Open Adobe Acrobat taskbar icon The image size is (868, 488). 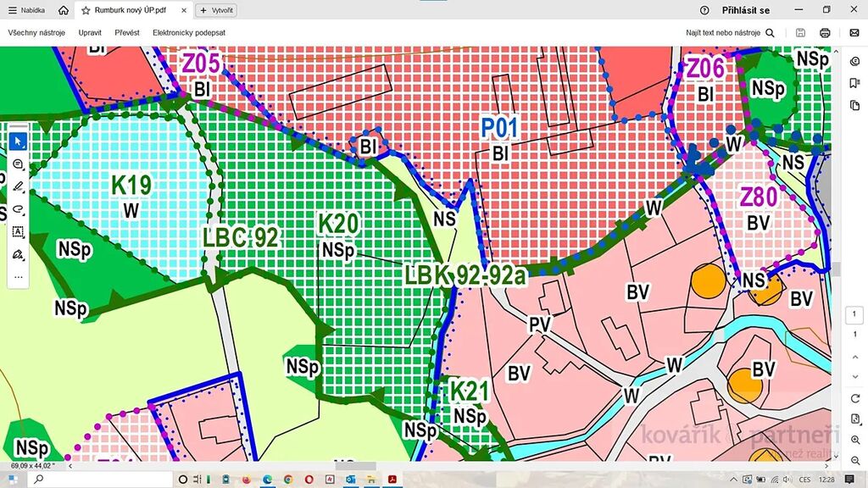coord(392,480)
